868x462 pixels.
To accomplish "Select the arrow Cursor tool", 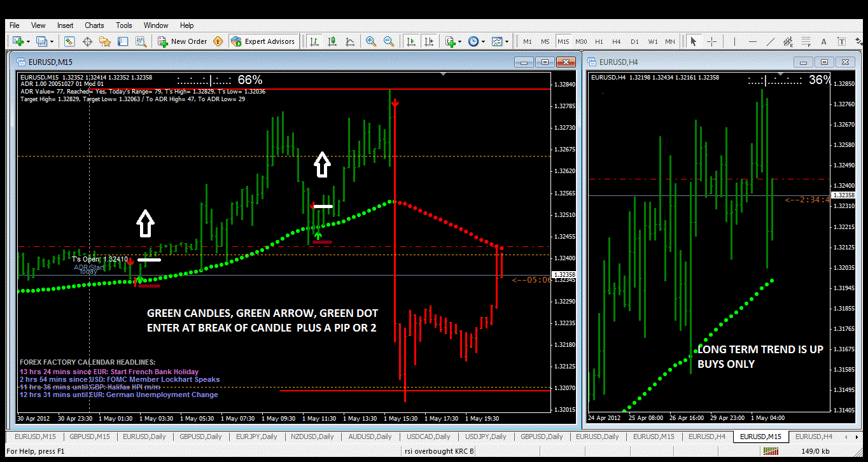I will (694, 41).
